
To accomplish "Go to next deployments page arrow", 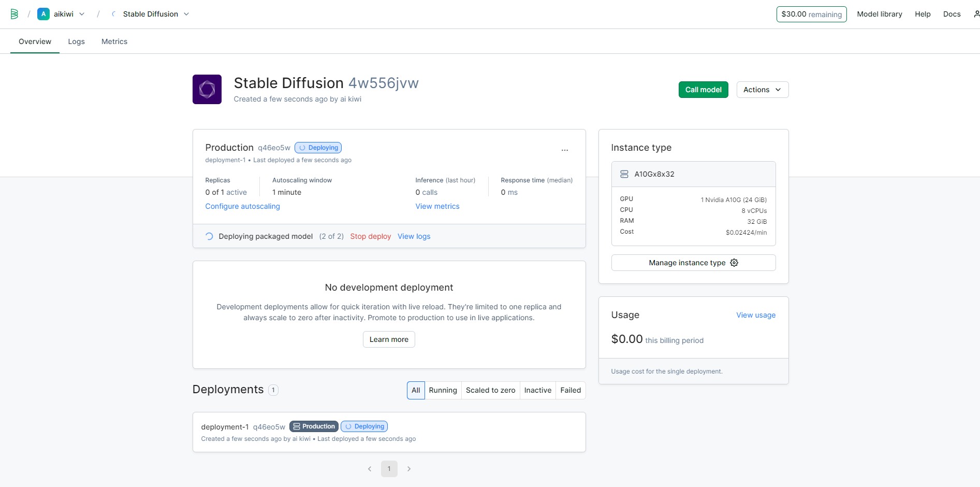I will click(x=409, y=469).
